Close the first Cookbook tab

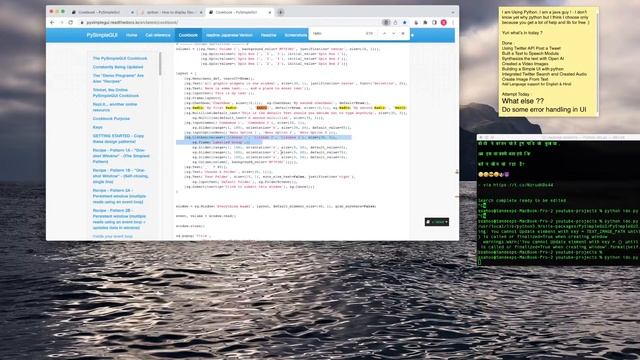click(x=132, y=13)
